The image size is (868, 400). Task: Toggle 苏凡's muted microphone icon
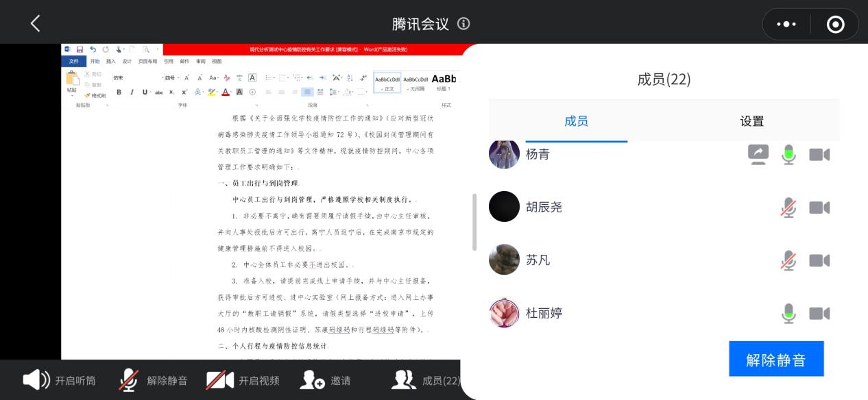click(788, 260)
